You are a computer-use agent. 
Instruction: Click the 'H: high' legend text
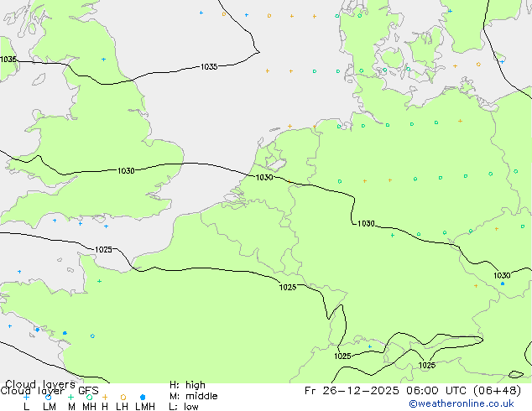click(x=187, y=385)
